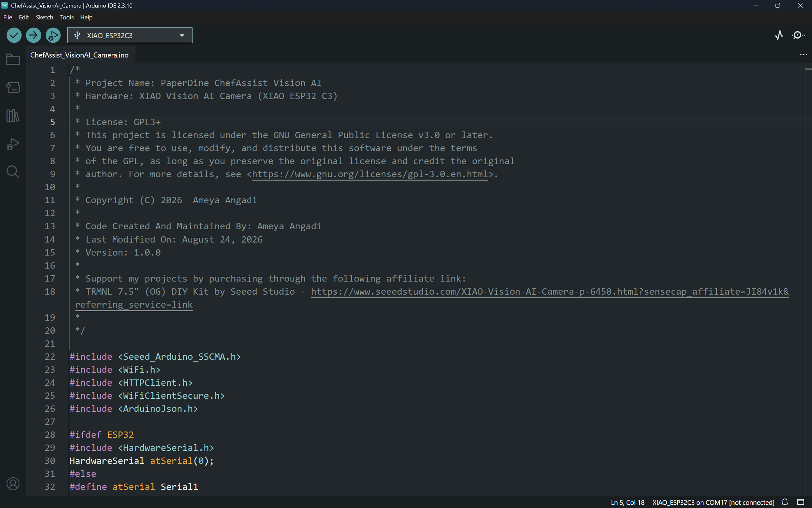812x508 pixels.
Task: Open the Help menu
Action: tap(86, 17)
